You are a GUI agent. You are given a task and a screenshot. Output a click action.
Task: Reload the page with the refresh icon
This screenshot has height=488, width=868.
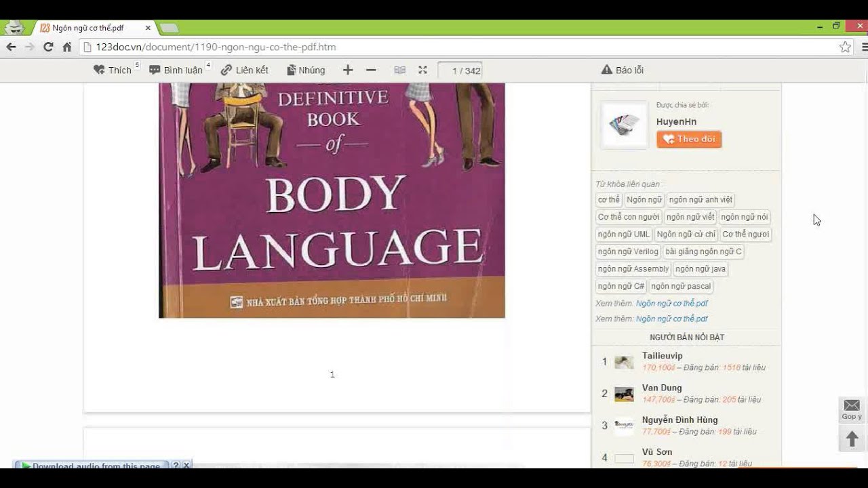tap(48, 47)
